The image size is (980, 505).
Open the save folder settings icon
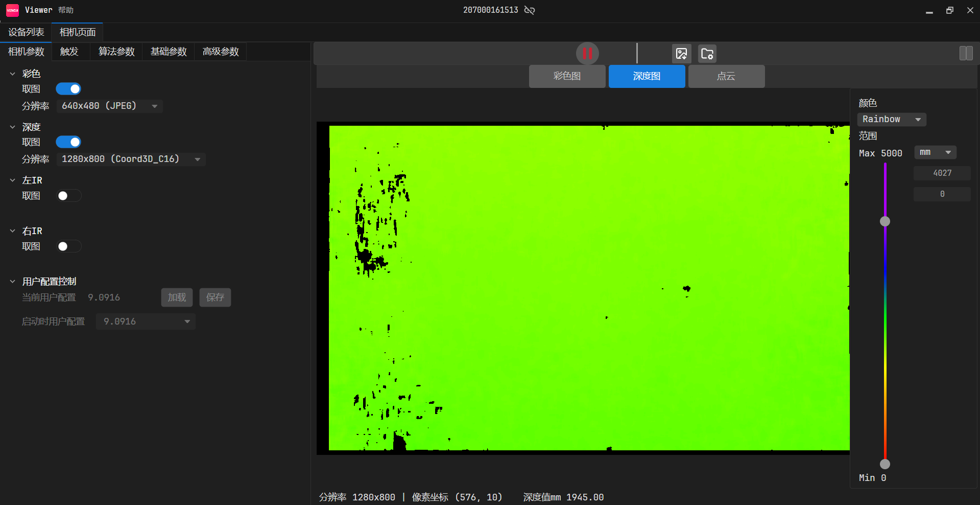[707, 53]
